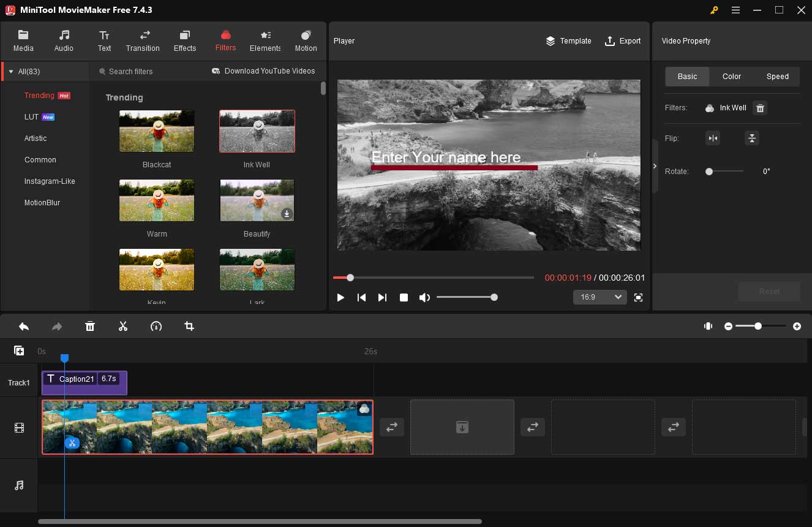Click the playback progress bar
The width and height of the screenshot is (812, 527).
click(x=434, y=278)
